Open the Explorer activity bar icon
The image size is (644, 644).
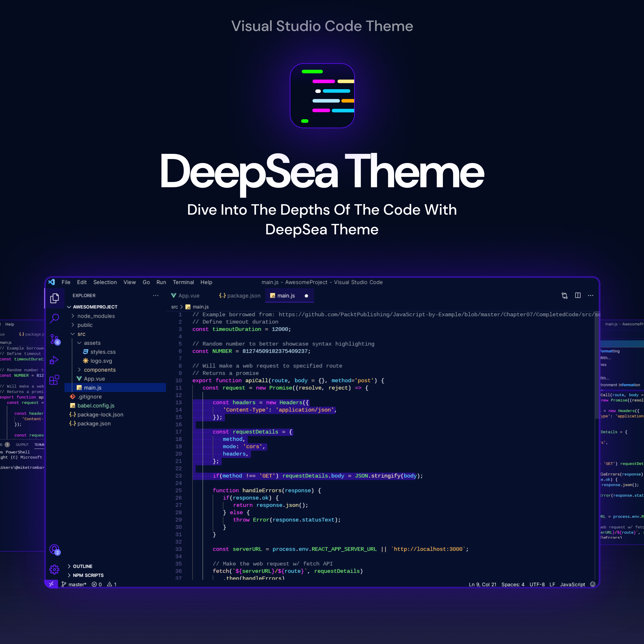pyautogui.click(x=54, y=298)
